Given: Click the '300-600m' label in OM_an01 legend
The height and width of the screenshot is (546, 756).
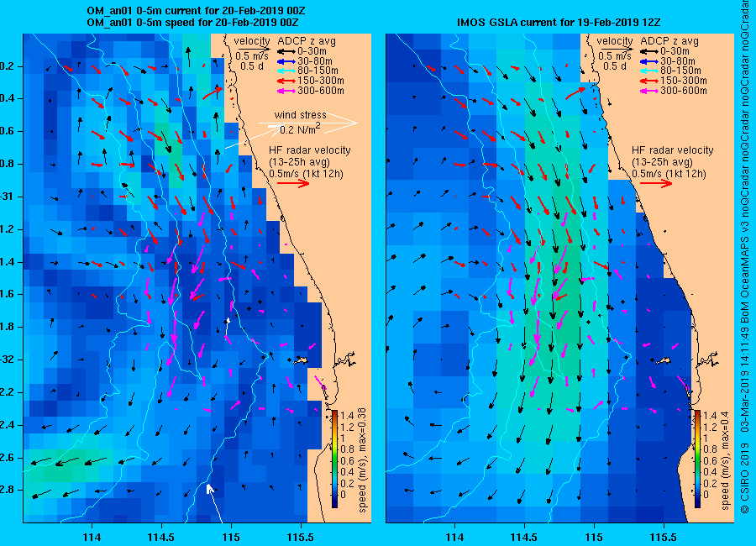Looking at the screenshot, I should pos(321,91).
